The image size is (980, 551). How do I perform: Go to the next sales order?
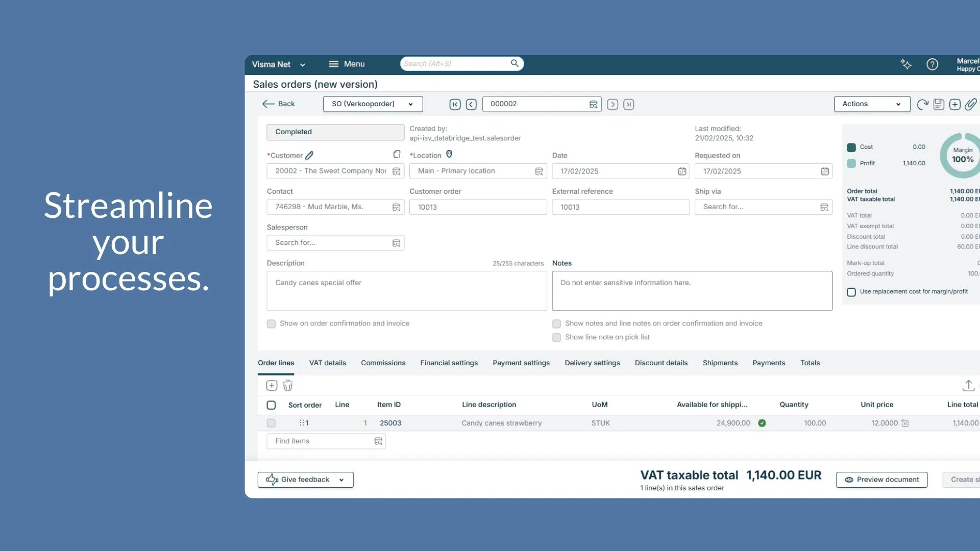pyautogui.click(x=612, y=105)
